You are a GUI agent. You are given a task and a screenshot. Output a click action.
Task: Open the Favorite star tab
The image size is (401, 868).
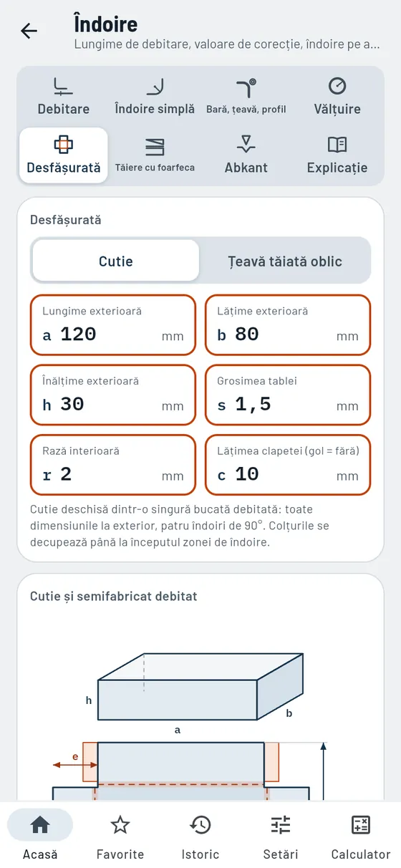(120, 836)
